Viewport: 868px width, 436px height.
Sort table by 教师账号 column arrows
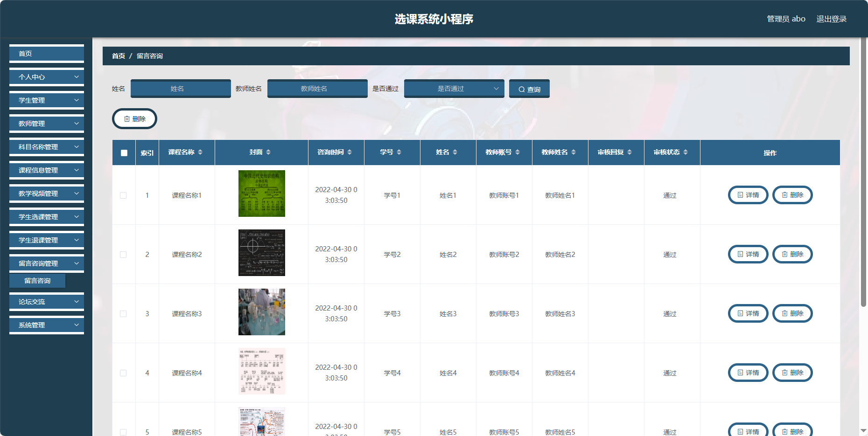point(518,152)
